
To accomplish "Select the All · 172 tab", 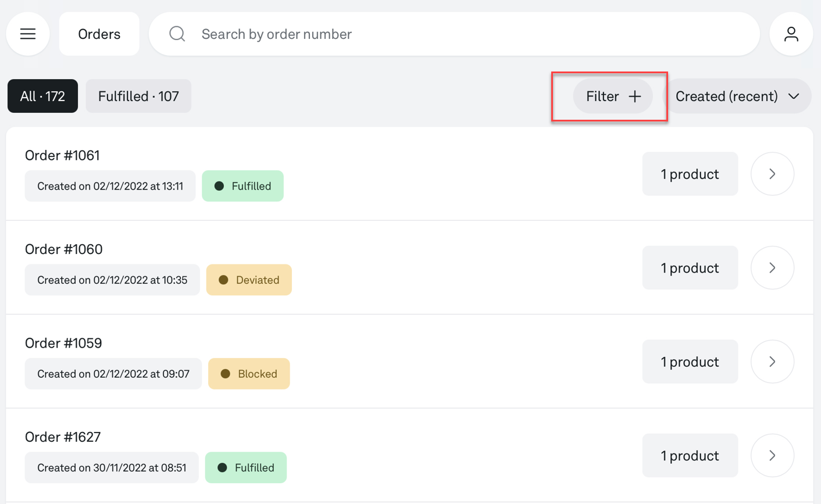I will pyautogui.click(x=42, y=96).
